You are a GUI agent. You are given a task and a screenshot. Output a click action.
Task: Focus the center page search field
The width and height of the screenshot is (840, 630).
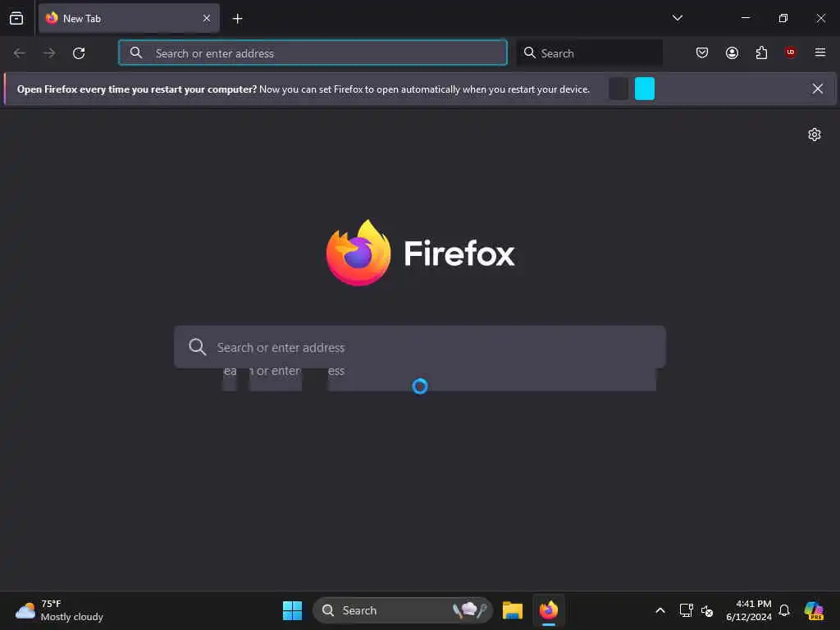420,347
